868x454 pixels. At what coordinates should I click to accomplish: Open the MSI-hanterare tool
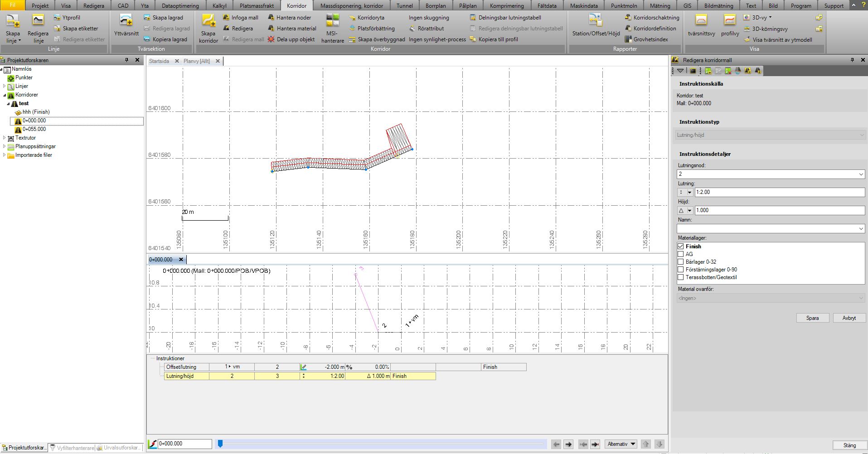point(332,22)
